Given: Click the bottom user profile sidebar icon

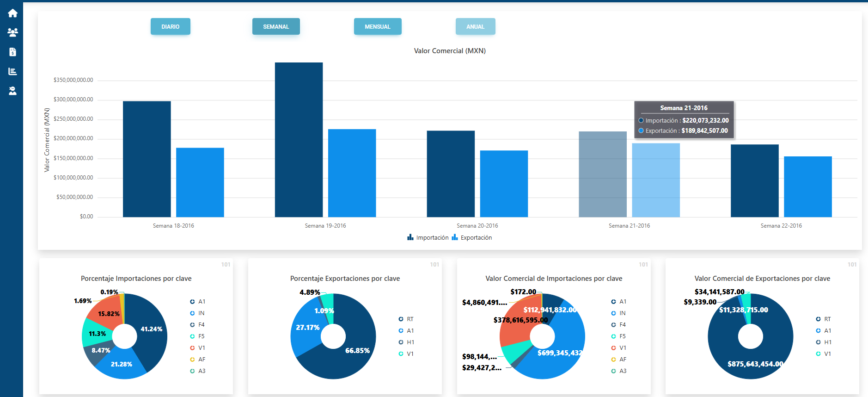Looking at the screenshot, I should 12,91.
